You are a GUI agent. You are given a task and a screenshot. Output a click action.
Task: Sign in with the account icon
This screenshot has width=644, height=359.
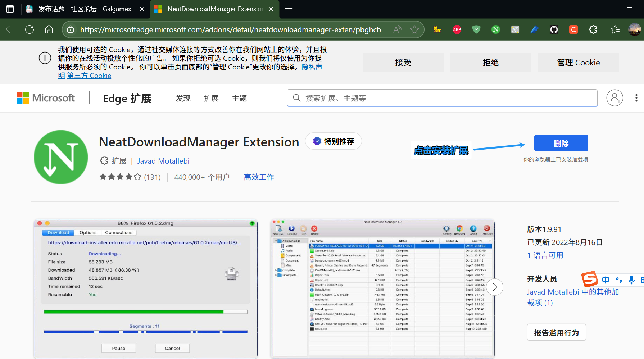[615, 98]
